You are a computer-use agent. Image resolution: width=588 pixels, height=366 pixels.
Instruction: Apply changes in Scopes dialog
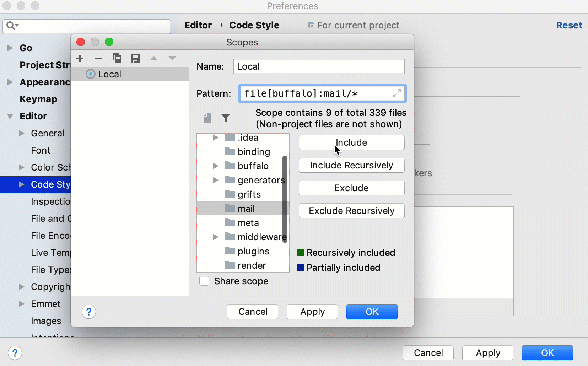[x=312, y=312]
